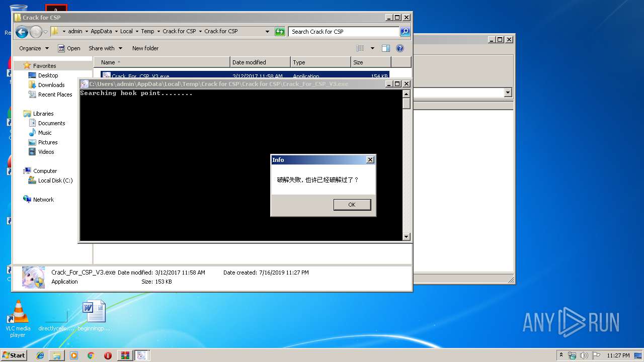Click console window scroll down arrow
The width and height of the screenshot is (644, 362).
tap(407, 236)
